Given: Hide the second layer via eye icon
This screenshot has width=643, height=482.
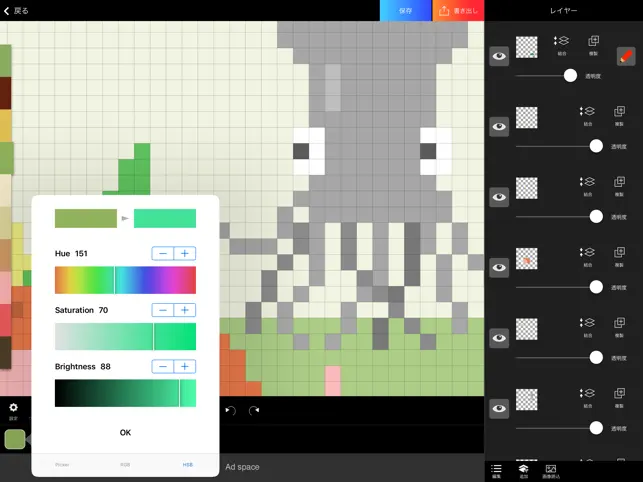Looking at the screenshot, I should point(499,126).
